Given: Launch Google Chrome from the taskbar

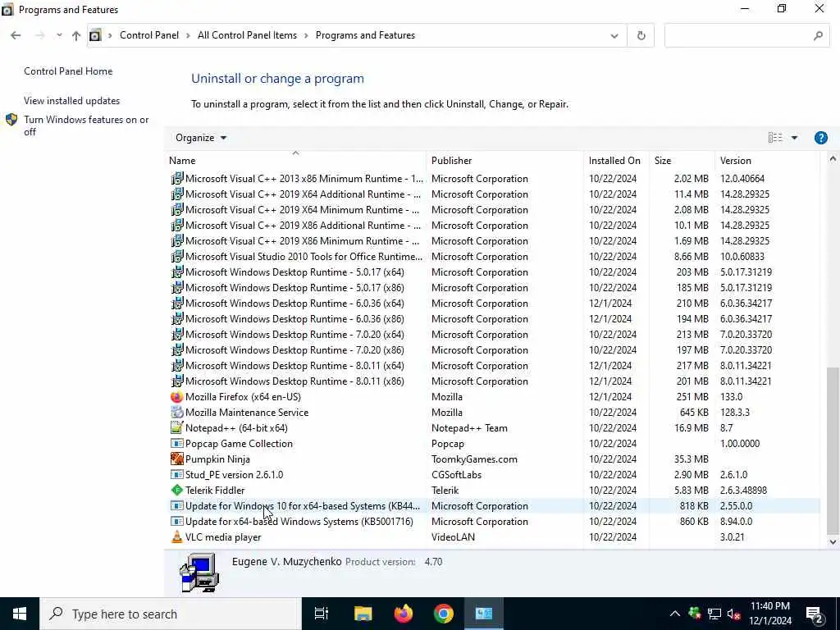Looking at the screenshot, I should [x=444, y=614].
